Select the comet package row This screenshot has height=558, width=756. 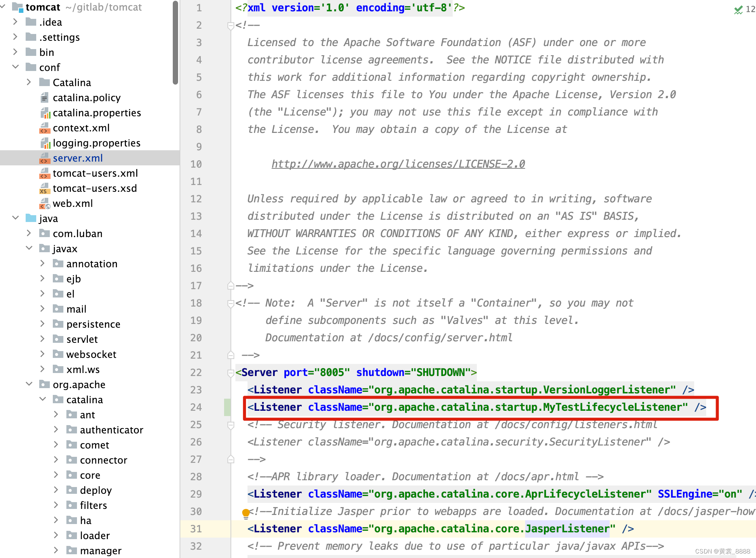pos(90,445)
